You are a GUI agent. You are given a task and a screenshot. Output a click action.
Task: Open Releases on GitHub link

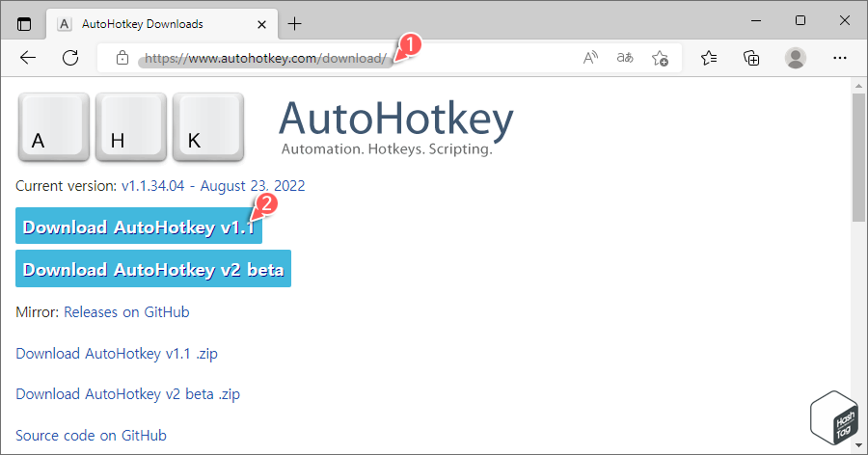pyautogui.click(x=126, y=312)
